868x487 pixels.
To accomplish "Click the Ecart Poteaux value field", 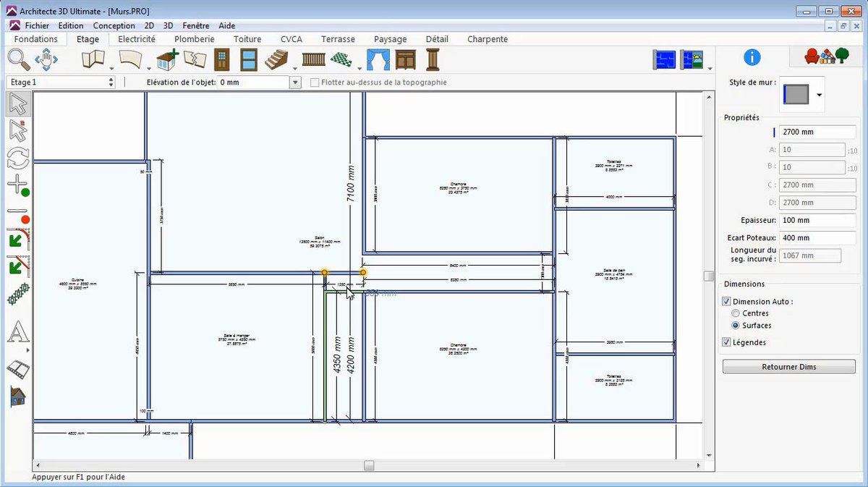I will (817, 237).
